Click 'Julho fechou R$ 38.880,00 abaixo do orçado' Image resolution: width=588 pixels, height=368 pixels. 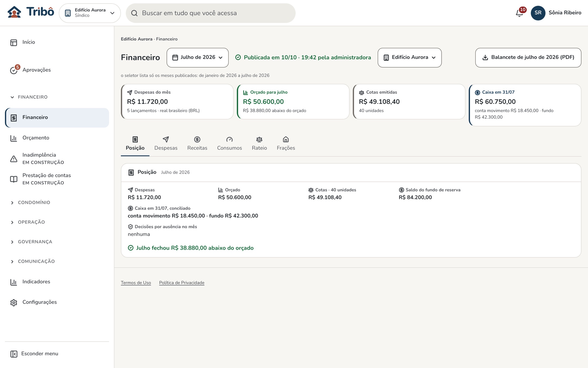point(195,248)
